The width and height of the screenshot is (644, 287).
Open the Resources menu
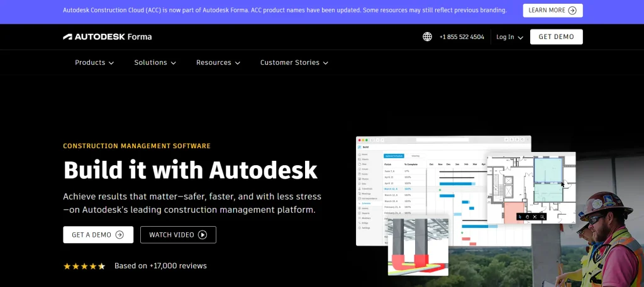tap(218, 62)
